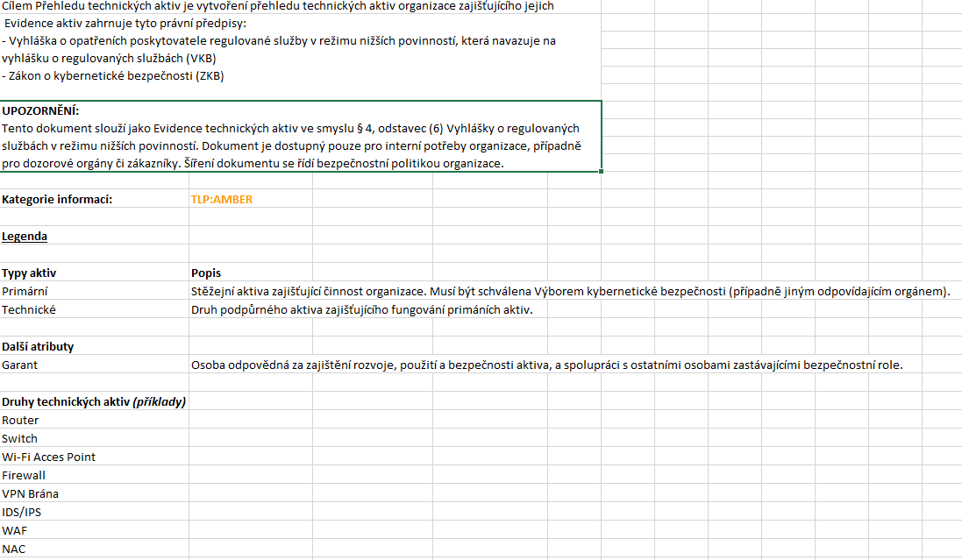
Task: Select the "Kategorie informací:" cell
Action: (x=58, y=200)
